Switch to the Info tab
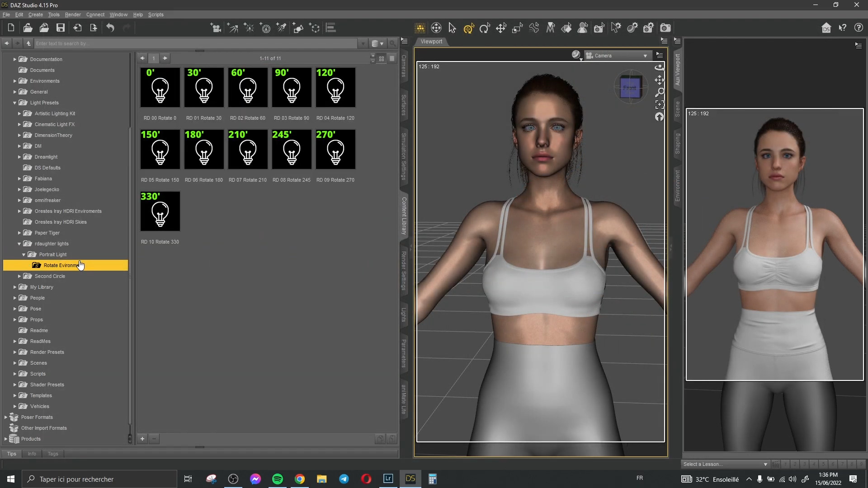The width and height of the screenshot is (868, 488). (x=32, y=454)
